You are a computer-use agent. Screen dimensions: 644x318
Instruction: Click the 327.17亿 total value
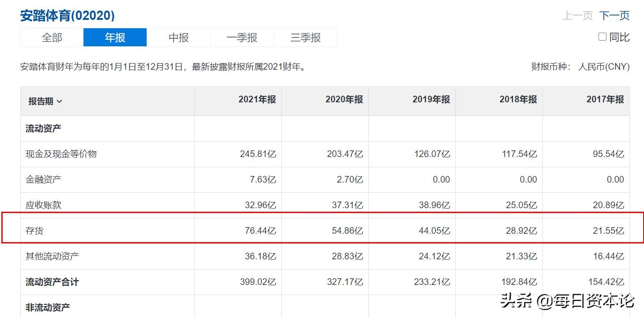pyautogui.click(x=345, y=282)
